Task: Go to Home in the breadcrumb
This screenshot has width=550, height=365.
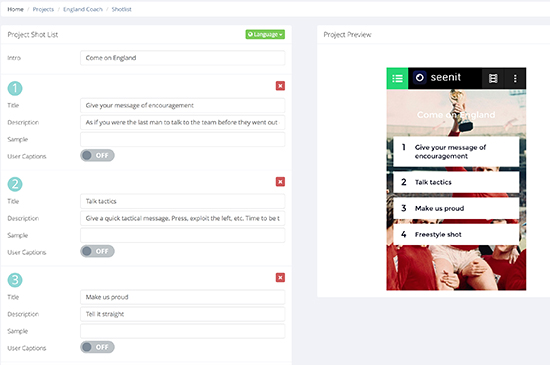Action: (x=15, y=9)
